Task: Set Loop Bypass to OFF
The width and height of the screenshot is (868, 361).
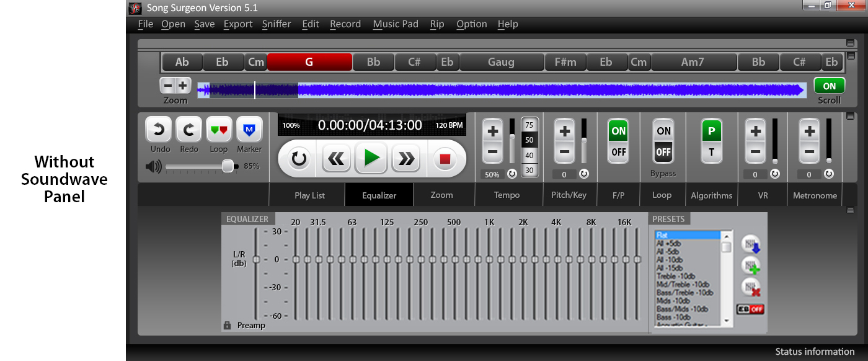Action: coord(663,152)
